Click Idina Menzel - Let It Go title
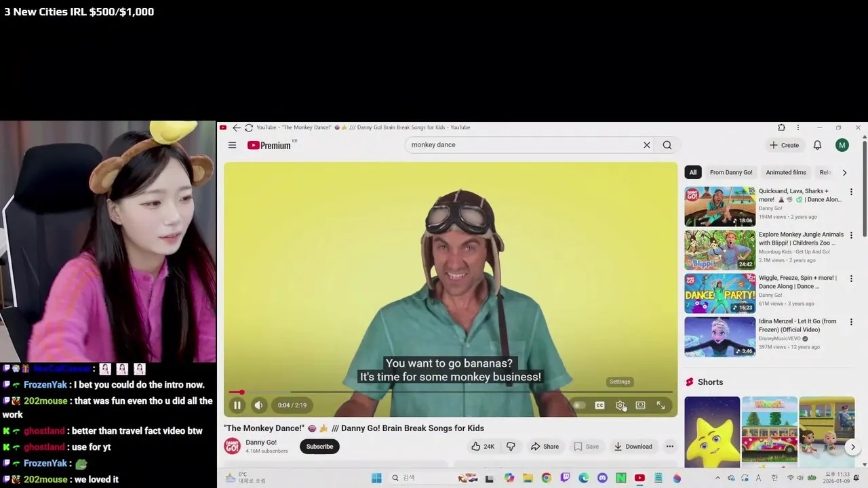868x488 pixels. coord(797,325)
